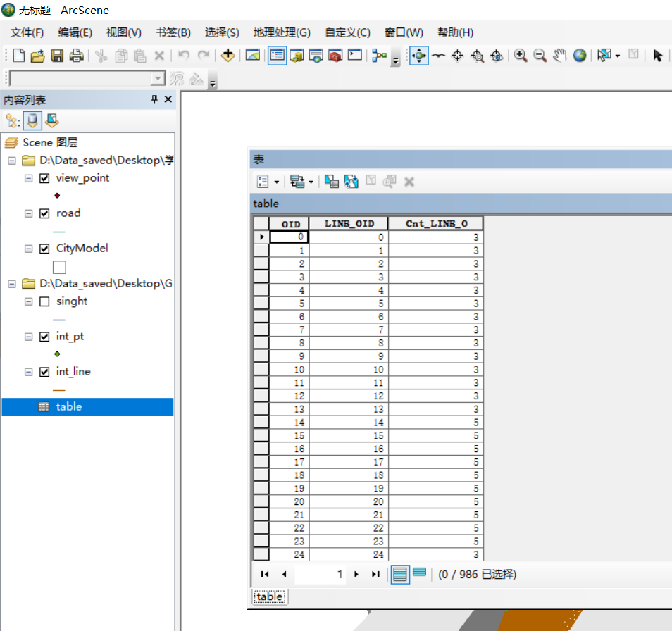Select the Center on Target tool

[457, 56]
